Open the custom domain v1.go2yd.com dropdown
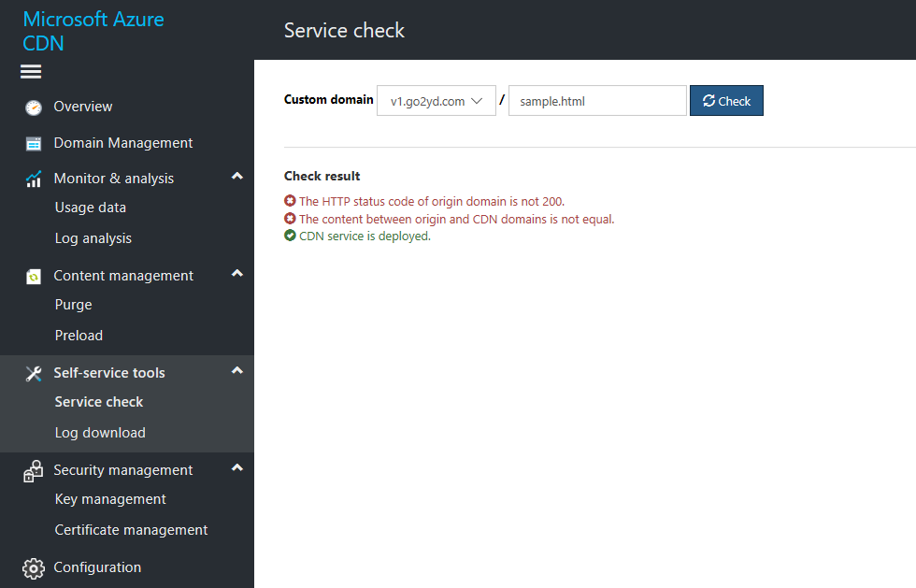 coord(437,101)
